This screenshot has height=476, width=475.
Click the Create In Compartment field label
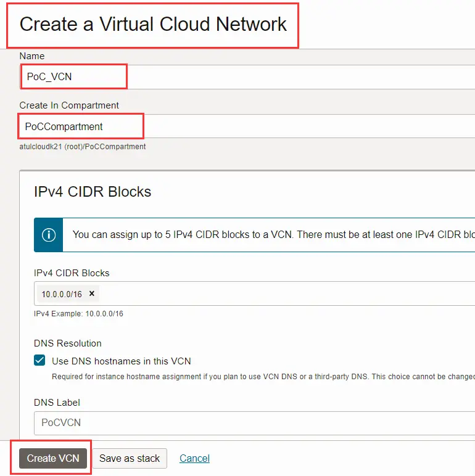click(x=69, y=105)
